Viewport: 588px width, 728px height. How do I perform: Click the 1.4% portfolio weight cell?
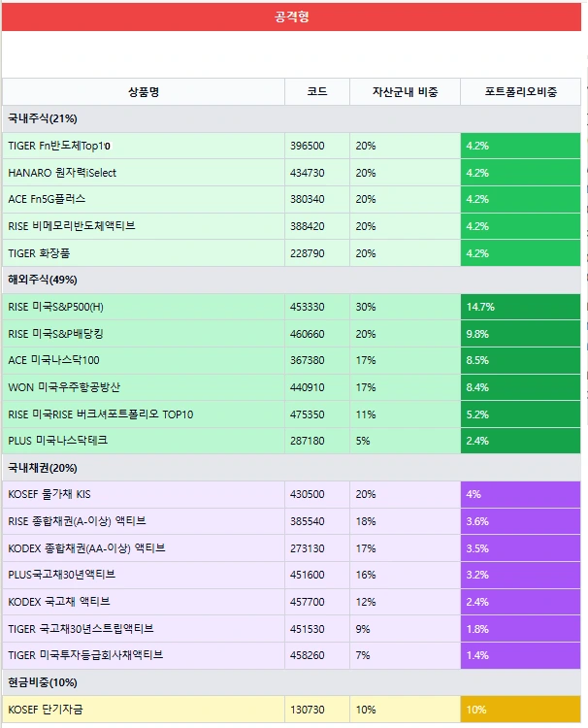[521, 655]
